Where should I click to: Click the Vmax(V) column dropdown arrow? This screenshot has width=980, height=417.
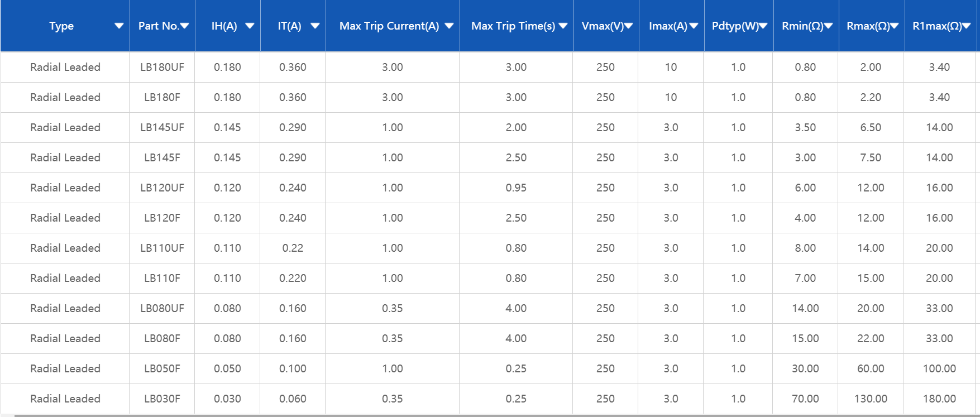coord(629,26)
